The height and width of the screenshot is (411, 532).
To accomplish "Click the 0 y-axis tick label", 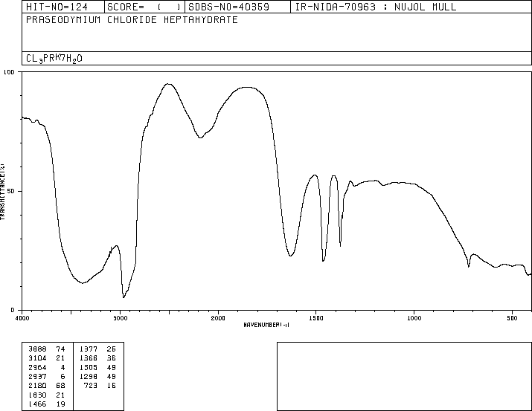I will pyautogui.click(x=13, y=311).
